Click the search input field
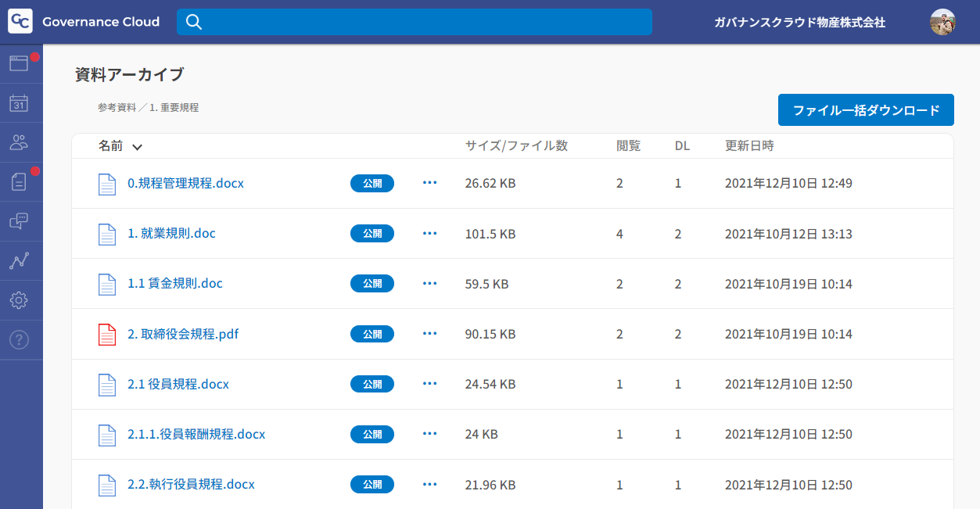 click(x=415, y=22)
